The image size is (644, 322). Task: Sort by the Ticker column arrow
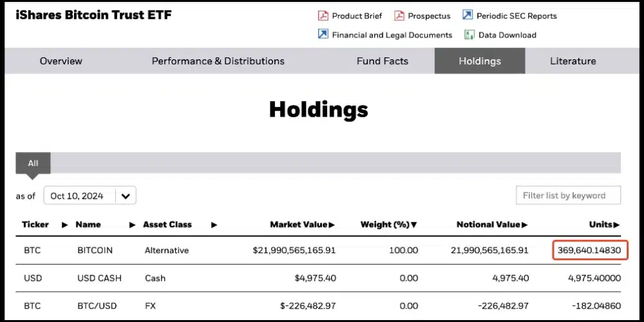pos(64,225)
